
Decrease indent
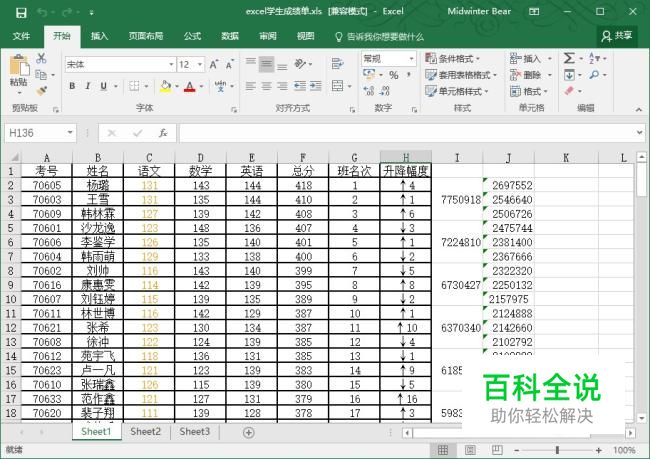pos(300,86)
